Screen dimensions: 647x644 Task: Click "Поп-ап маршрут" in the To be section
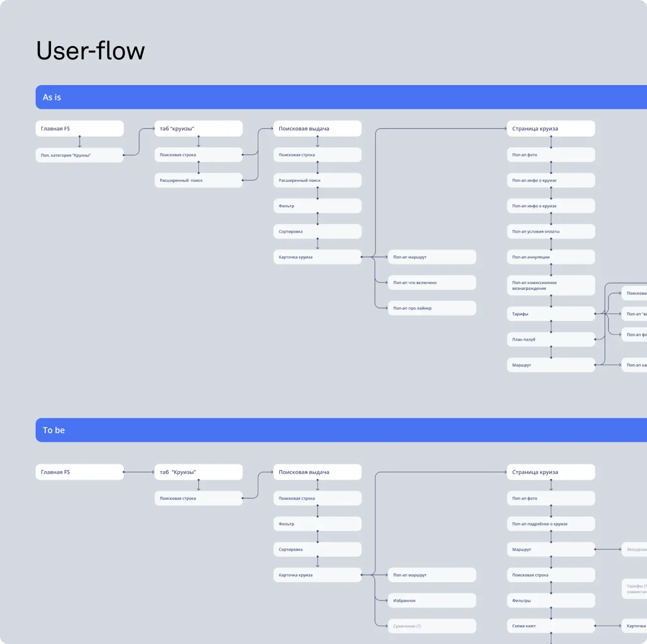coord(431,575)
